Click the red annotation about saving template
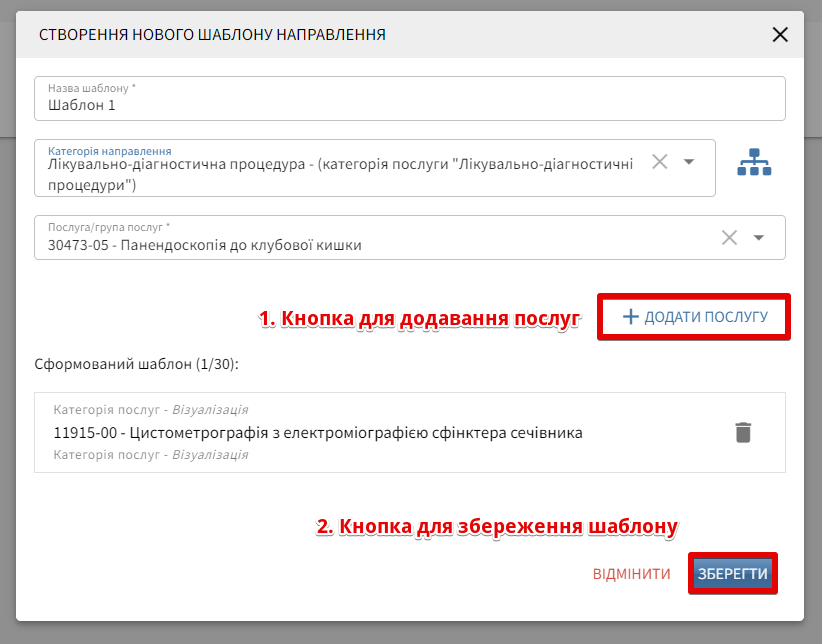The height and width of the screenshot is (644, 822). click(x=497, y=526)
